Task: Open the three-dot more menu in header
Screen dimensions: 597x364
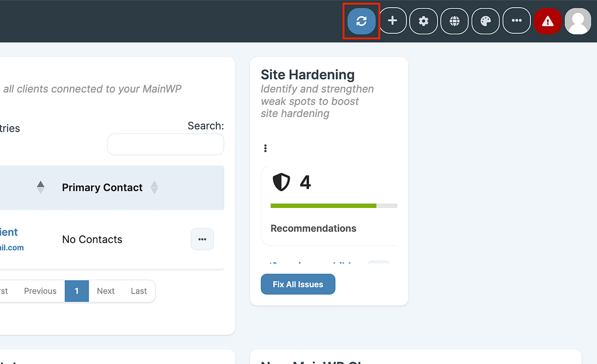Action: click(517, 22)
